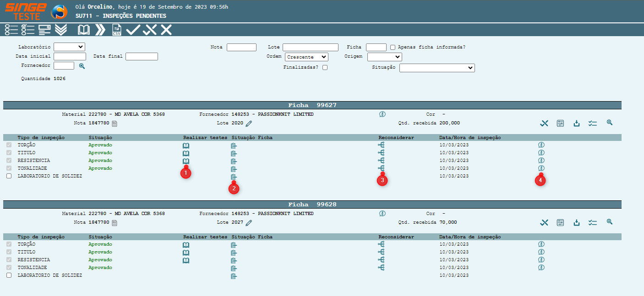Check Apenas ficha informada option
Screen dimensions: 644x296
(393, 47)
